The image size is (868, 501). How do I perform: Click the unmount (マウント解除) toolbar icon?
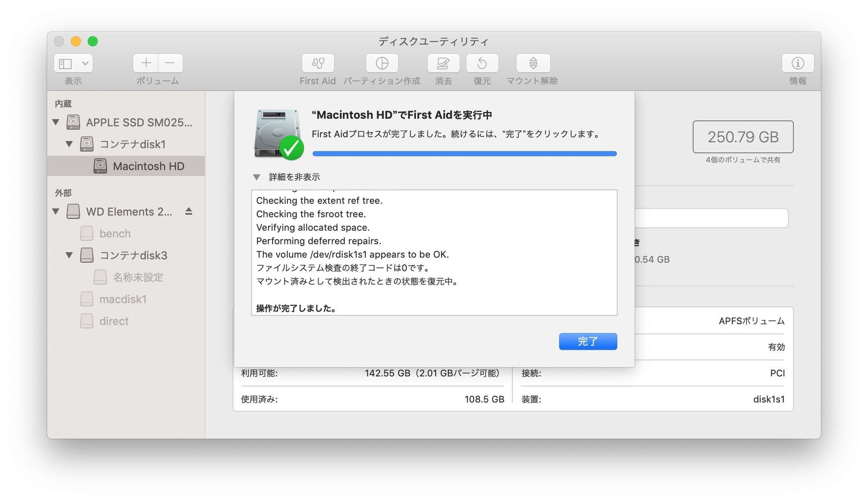coord(533,63)
